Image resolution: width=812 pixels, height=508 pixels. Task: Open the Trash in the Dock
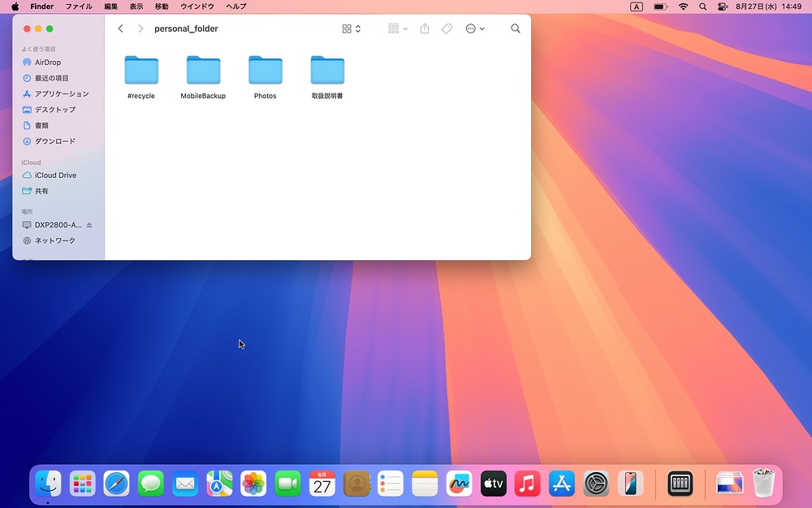[x=764, y=484]
